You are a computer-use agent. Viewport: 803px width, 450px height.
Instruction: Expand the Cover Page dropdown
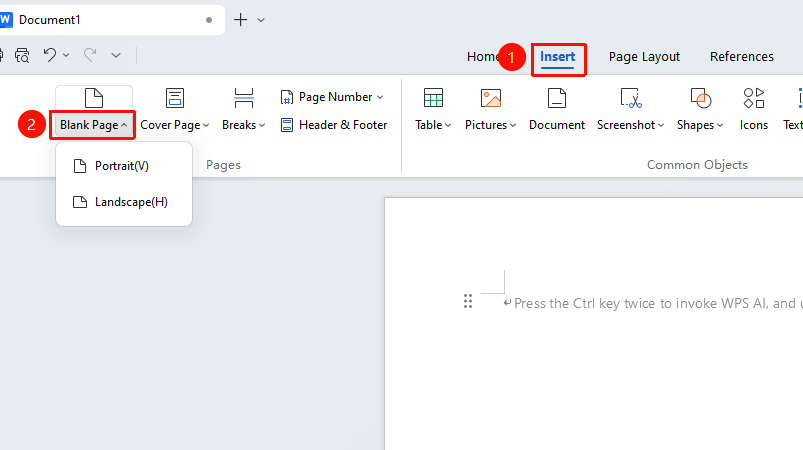pos(206,125)
